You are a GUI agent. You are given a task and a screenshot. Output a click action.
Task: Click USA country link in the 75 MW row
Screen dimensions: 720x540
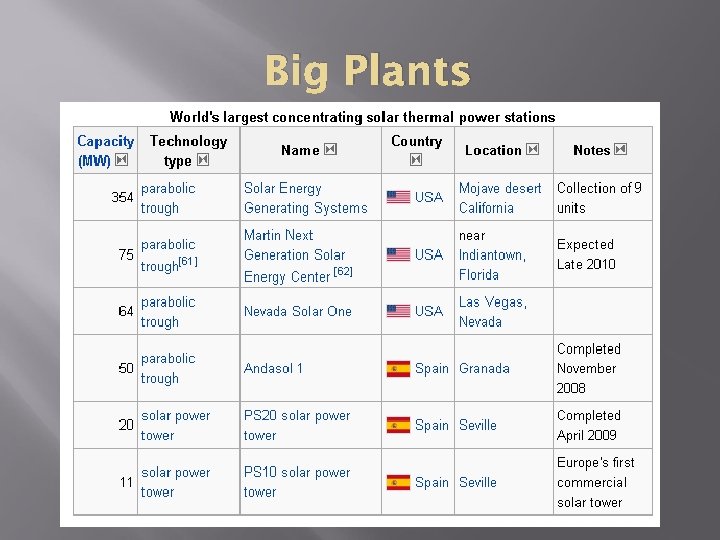429,254
